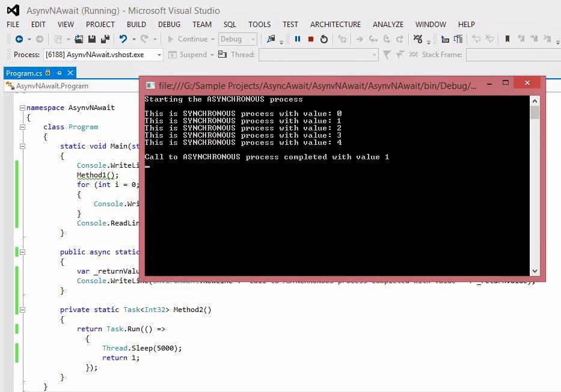This screenshot has width=561, height=392.
Task: Click the lock icon on Program.cs tab
Action: [x=48, y=73]
